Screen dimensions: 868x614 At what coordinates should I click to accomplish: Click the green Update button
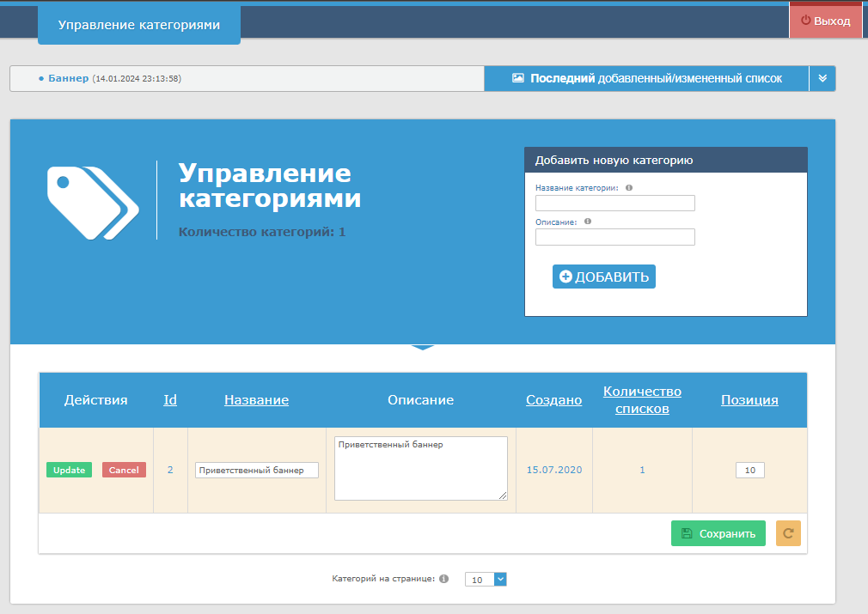click(x=69, y=470)
